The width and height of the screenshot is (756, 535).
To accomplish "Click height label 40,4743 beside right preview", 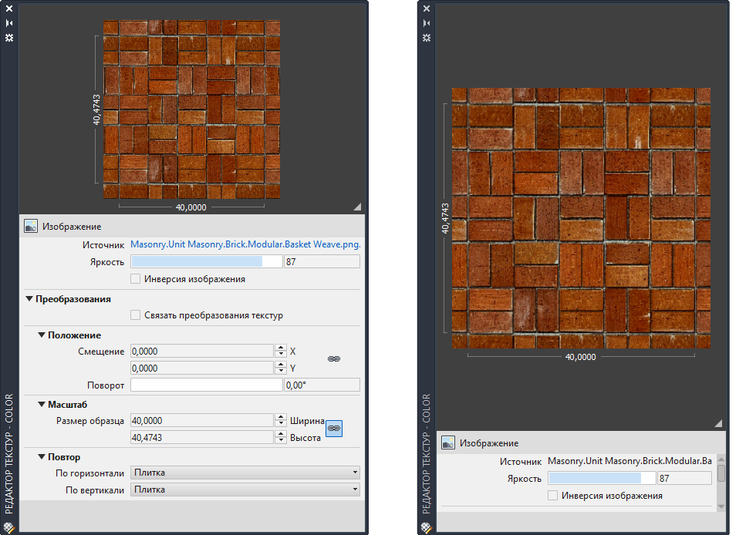I will [x=445, y=218].
